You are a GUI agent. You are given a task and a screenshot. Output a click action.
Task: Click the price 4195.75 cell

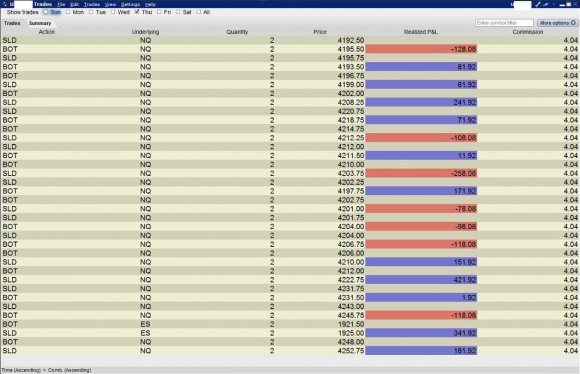coord(351,58)
